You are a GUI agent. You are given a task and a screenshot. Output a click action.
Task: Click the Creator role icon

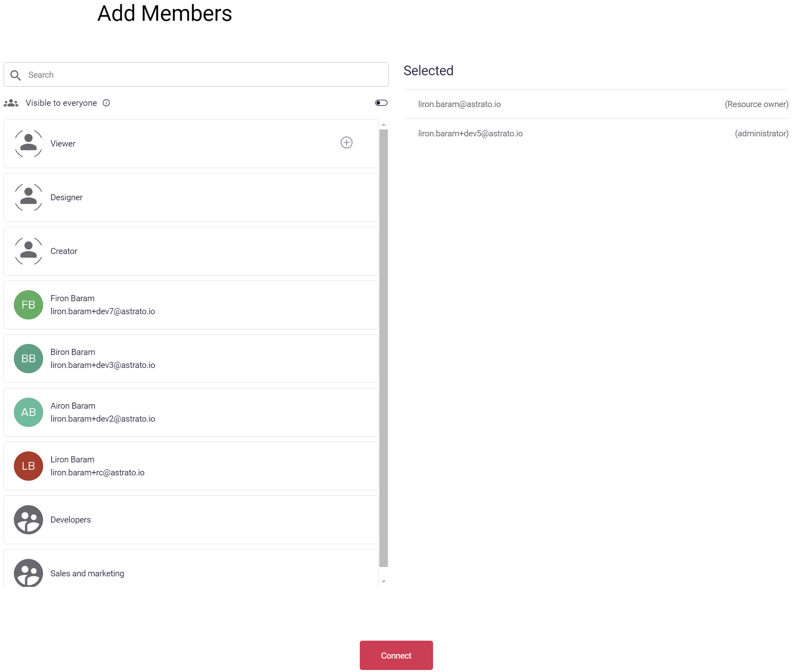click(x=28, y=250)
